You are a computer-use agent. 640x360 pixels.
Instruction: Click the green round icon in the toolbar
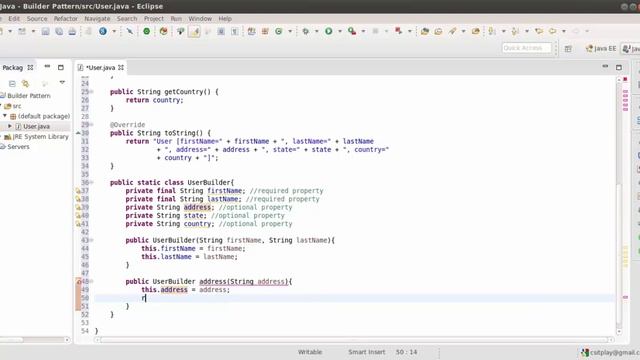tap(147, 31)
